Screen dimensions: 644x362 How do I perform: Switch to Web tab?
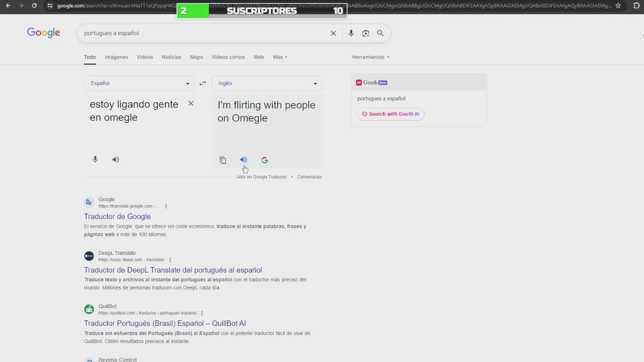coord(259,57)
